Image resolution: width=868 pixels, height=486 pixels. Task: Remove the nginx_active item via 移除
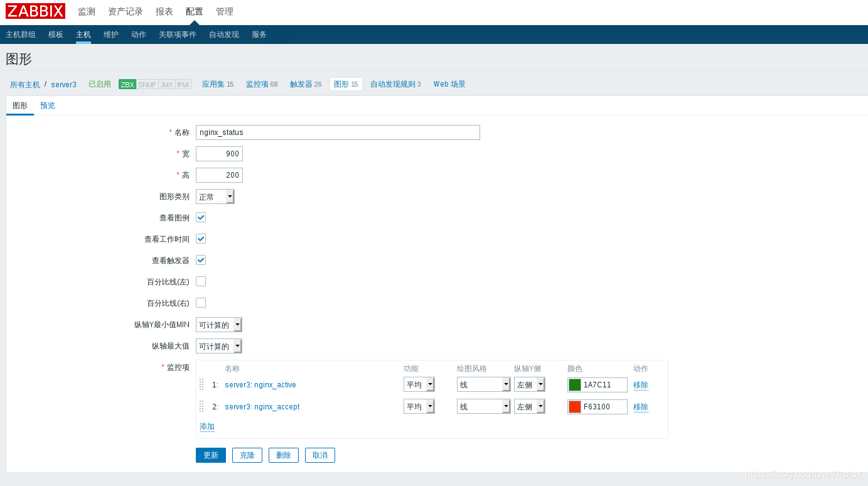click(x=641, y=385)
